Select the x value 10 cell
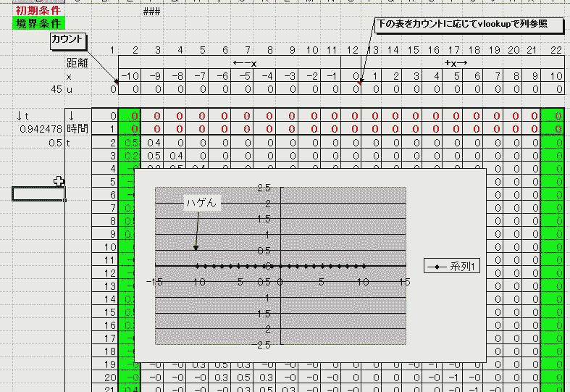 (553, 75)
